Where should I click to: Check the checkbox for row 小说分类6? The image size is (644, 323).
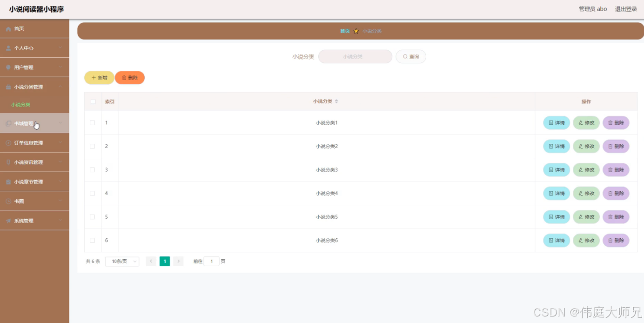tap(93, 241)
